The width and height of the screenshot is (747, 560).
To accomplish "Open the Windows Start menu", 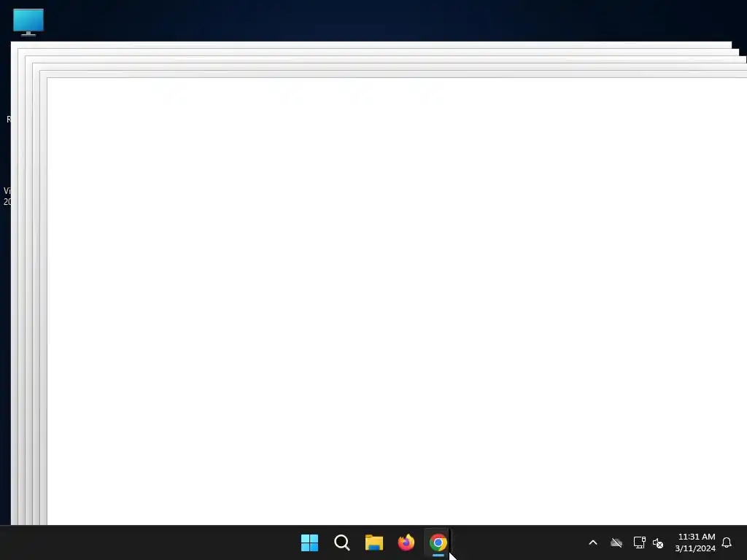I will [x=309, y=542].
